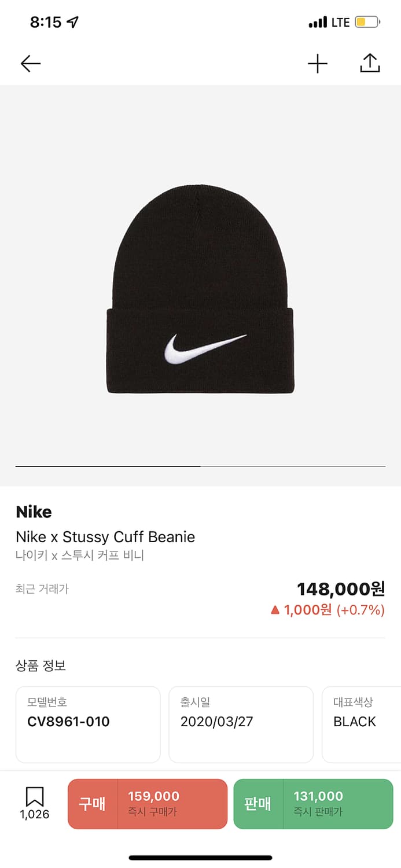Select the 대표색상 BLACK card

pos(361,724)
